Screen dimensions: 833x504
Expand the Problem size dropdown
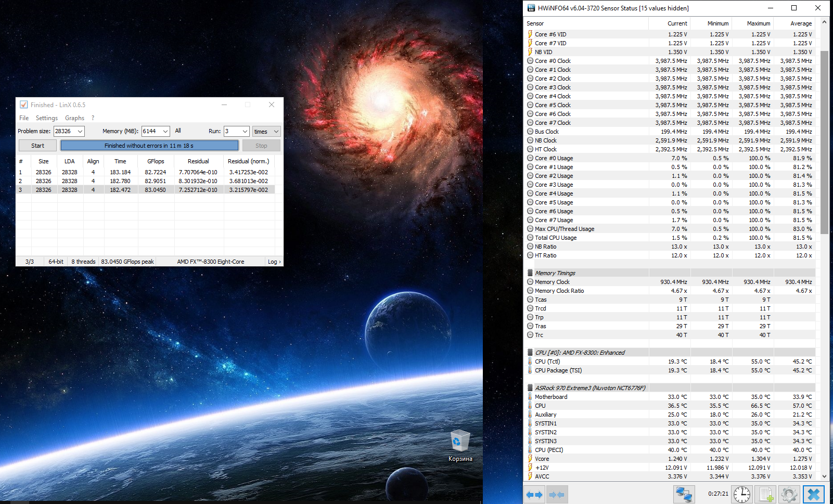(80, 132)
